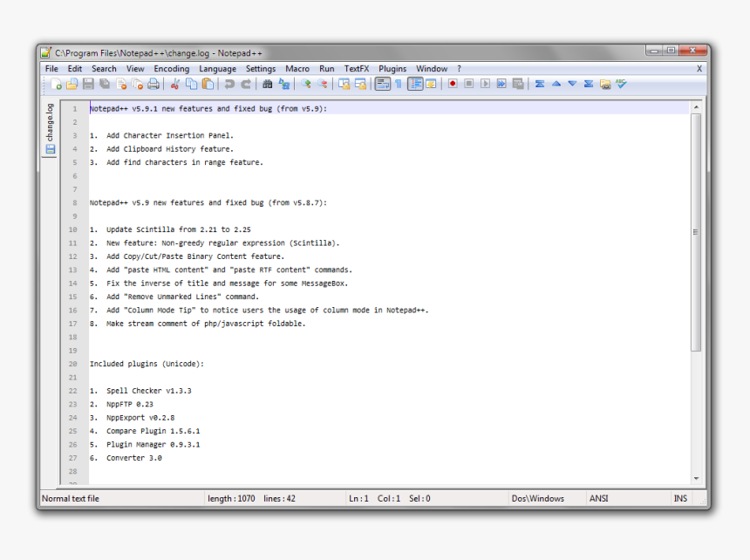Paste from the clipboard
The image size is (750, 560).
[x=207, y=84]
